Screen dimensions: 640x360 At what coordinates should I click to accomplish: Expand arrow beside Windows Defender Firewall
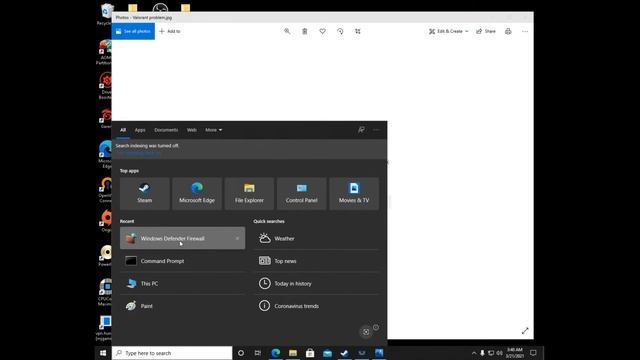238,238
